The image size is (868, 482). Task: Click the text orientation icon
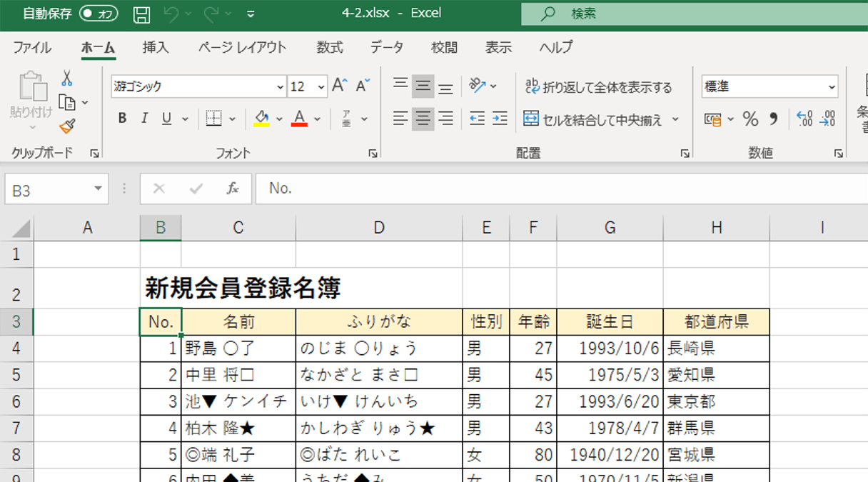477,86
